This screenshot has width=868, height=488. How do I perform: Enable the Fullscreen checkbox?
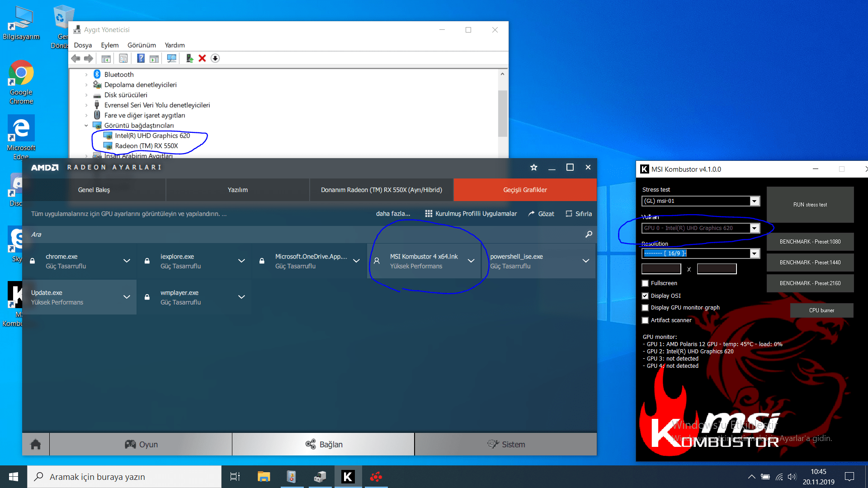tap(645, 283)
